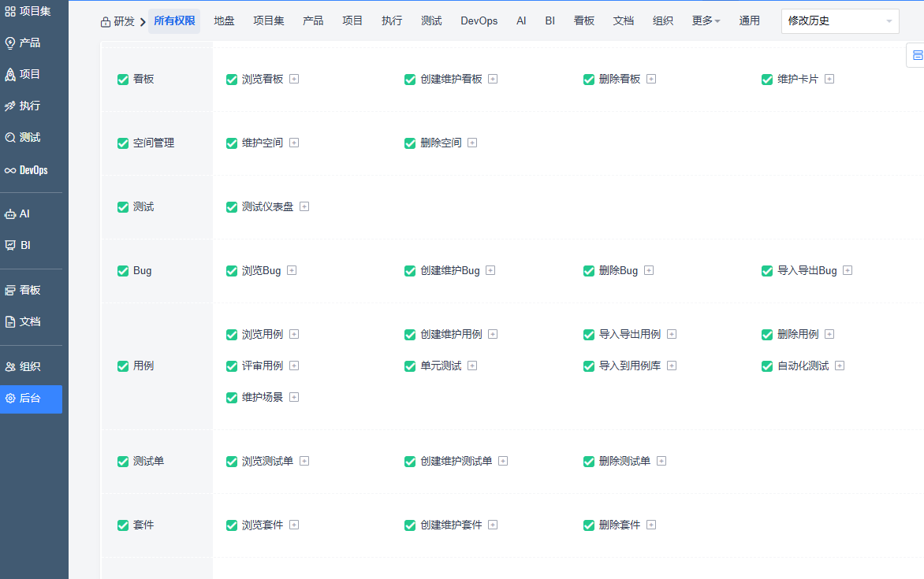Open the 修改历史 dropdown

pos(840,21)
